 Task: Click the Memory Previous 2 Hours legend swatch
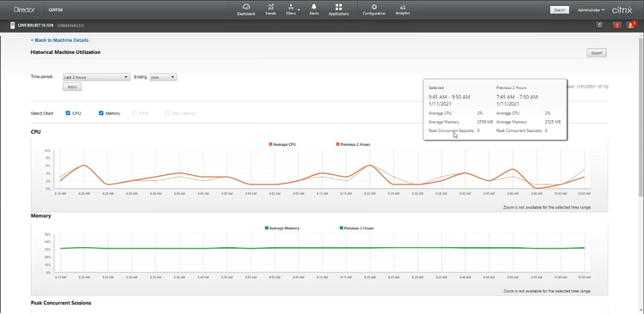click(x=342, y=228)
